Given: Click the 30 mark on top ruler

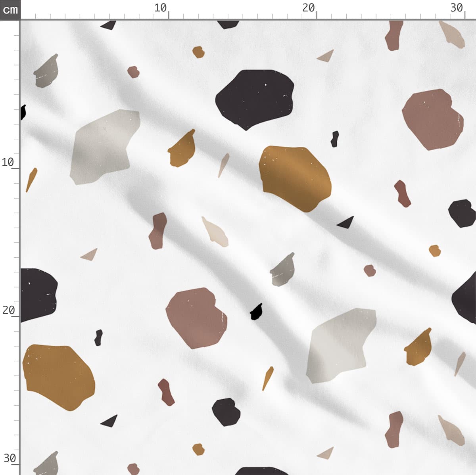Looking at the screenshot, I should pyautogui.click(x=457, y=8).
